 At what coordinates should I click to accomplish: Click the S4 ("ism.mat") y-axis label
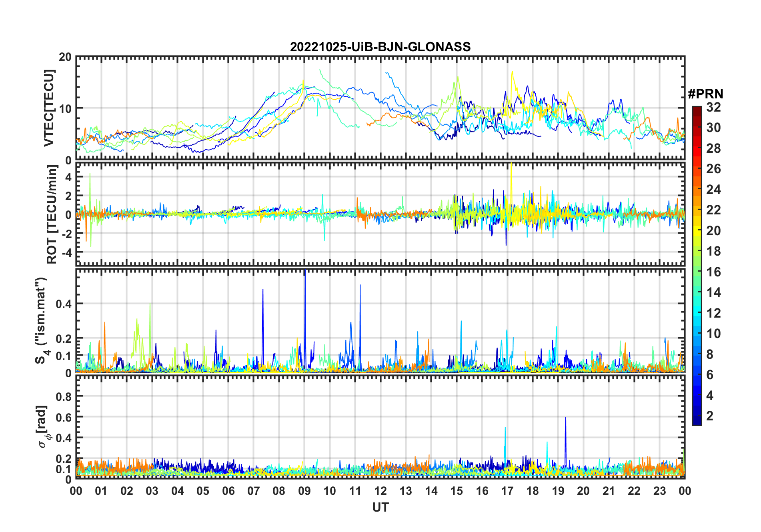coord(42,321)
